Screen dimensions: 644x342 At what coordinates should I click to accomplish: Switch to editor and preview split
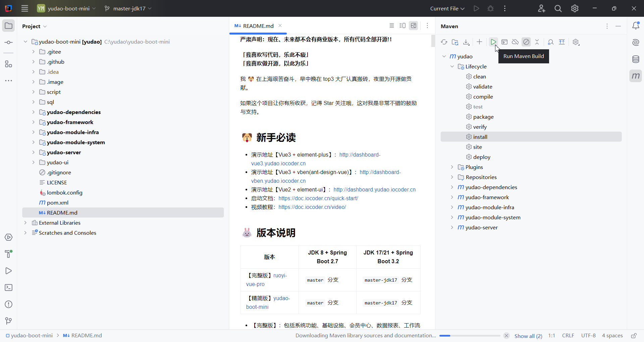coord(402,25)
